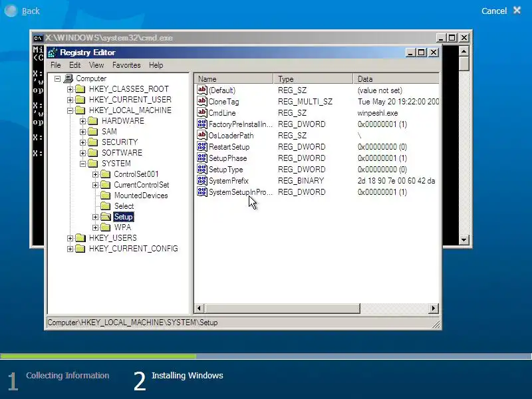This screenshot has width=532, height=399.
Task: Select the HKEY_CURRENT_CONFIG key
Action: 134,249
